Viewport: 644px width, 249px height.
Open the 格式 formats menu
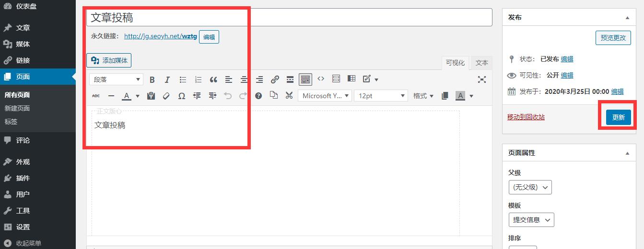point(423,96)
